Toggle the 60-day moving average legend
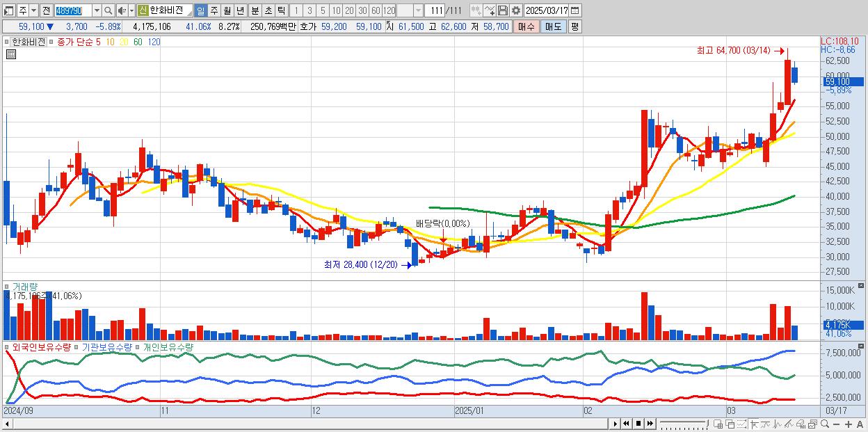 click(138, 42)
